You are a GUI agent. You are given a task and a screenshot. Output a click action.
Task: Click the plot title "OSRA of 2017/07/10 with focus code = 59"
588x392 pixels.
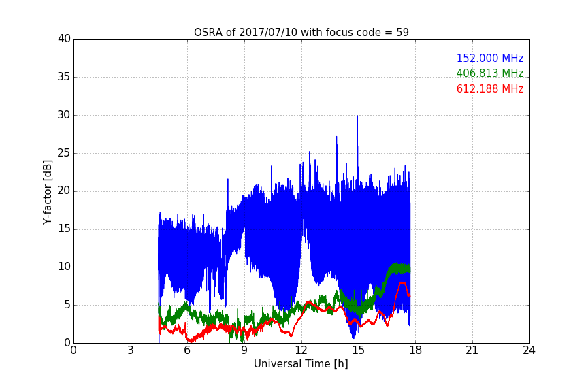tap(301, 33)
